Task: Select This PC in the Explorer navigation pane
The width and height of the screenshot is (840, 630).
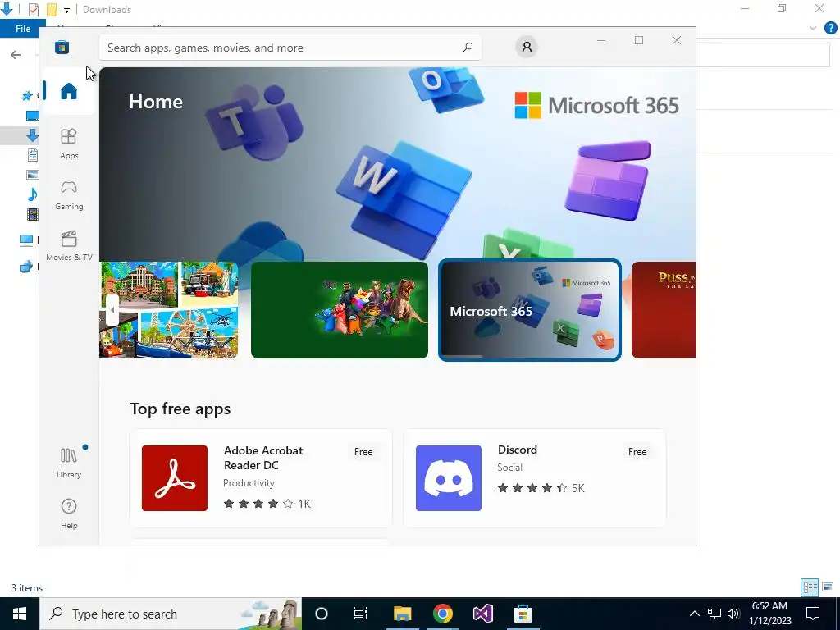Action: click(x=25, y=240)
